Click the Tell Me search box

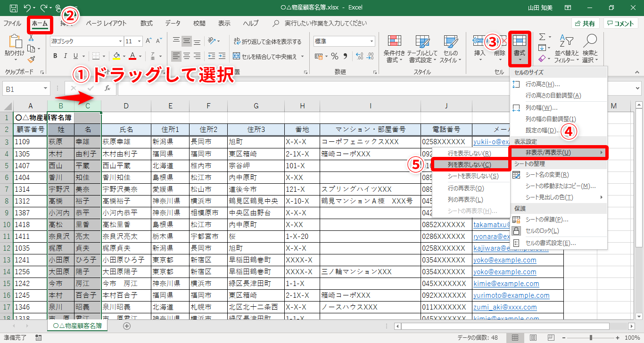[x=325, y=23]
